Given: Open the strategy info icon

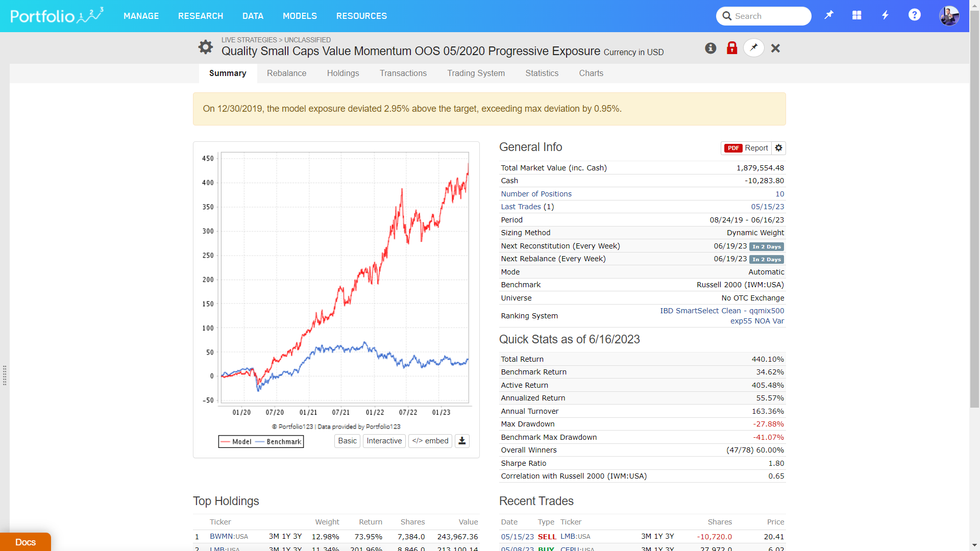Looking at the screenshot, I should click(710, 48).
